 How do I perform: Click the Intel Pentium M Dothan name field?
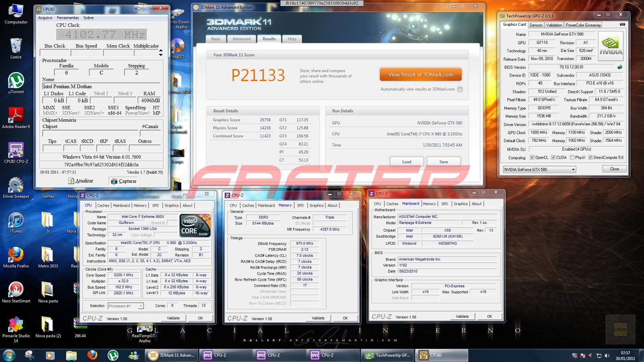(101, 87)
